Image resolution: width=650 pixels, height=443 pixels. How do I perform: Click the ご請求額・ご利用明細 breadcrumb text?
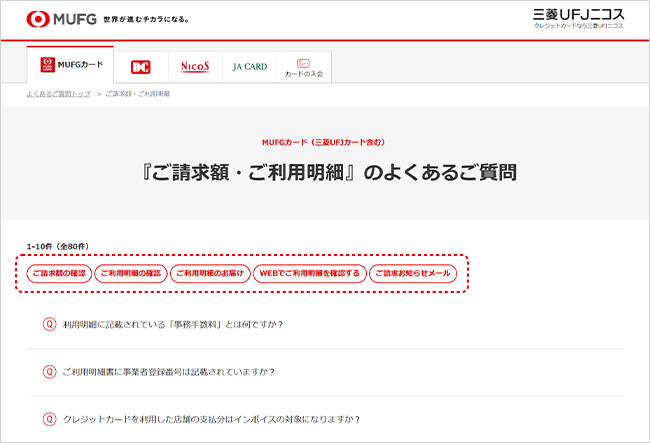(x=137, y=93)
